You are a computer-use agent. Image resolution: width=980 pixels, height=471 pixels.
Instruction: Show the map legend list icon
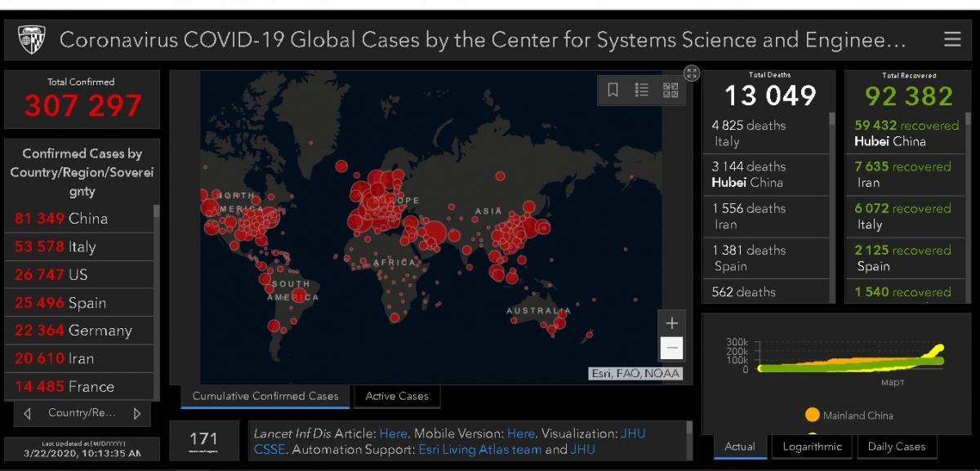(x=642, y=90)
